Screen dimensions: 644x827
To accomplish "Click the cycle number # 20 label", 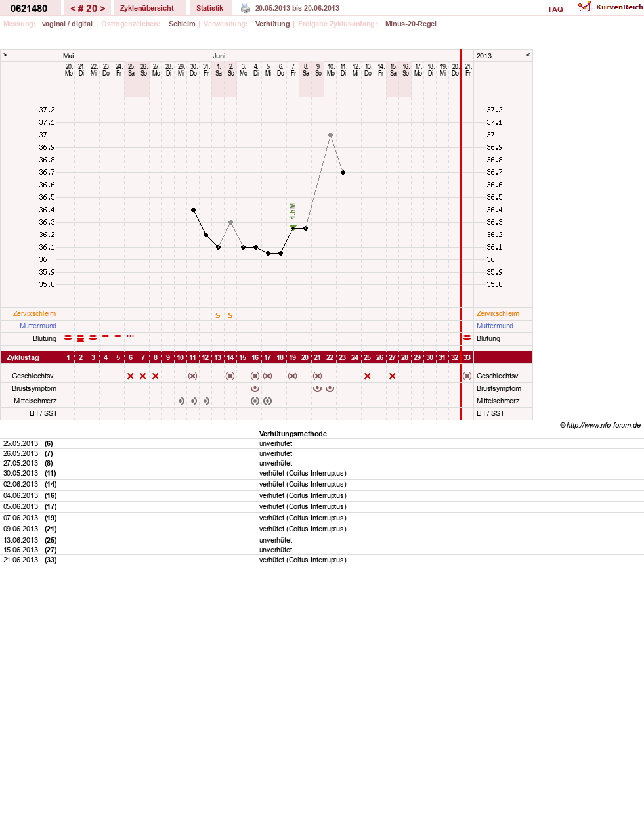I will coord(88,9).
